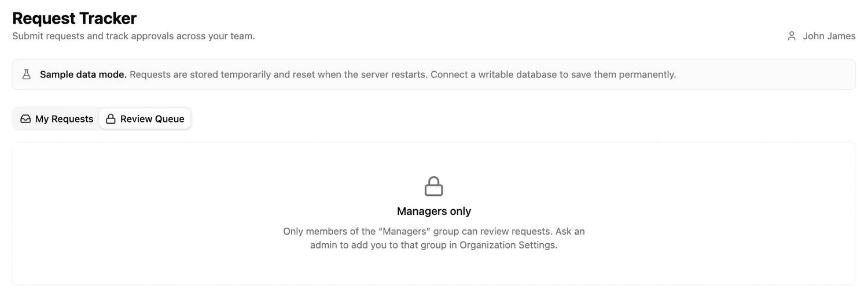This screenshot has width=868, height=297.
Task: Click the inbox icon on My Requests
Action: (x=25, y=119)
